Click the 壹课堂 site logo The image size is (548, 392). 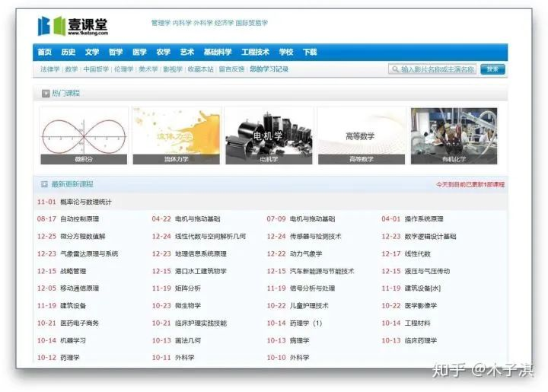(x=73, y=26)
